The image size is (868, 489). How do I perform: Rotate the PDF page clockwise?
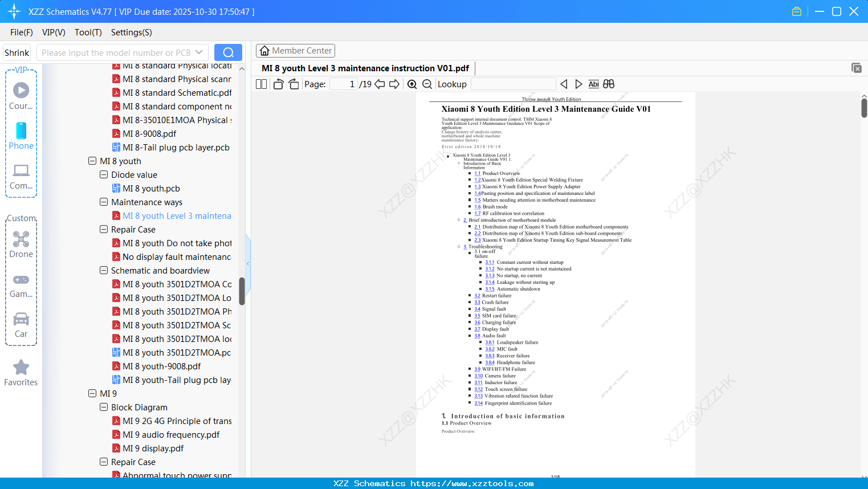pos(294,84)
